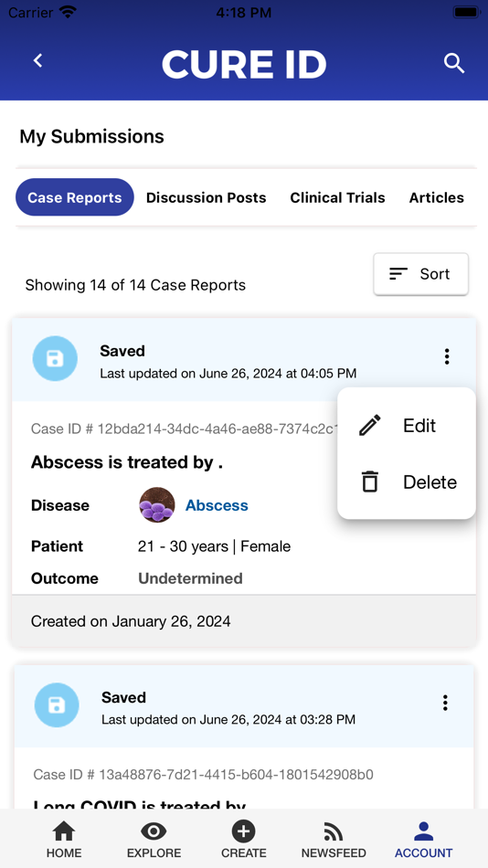Tap 'Last updated on June 26, 2024 at 04:05 PM'
This screenshot has height=868, width=488.
(228, 373)
